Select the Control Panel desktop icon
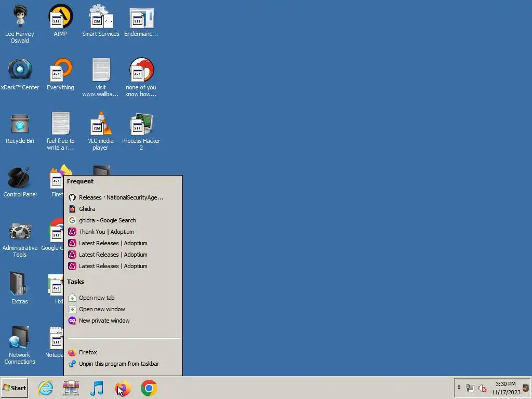Viewport: 532px width, 399px height. pyautogui.click(x=20, y=181)
